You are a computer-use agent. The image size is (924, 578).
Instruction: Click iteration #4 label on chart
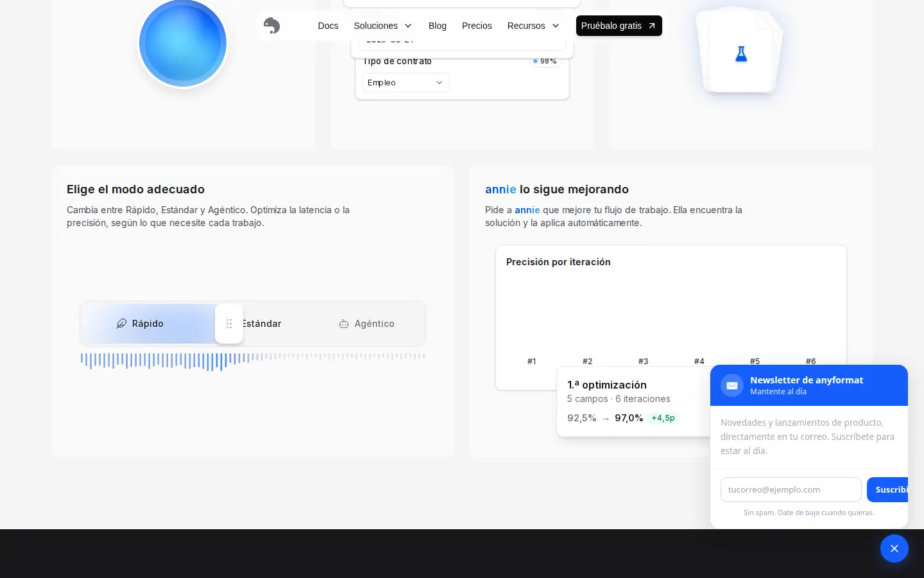(699, 362)
